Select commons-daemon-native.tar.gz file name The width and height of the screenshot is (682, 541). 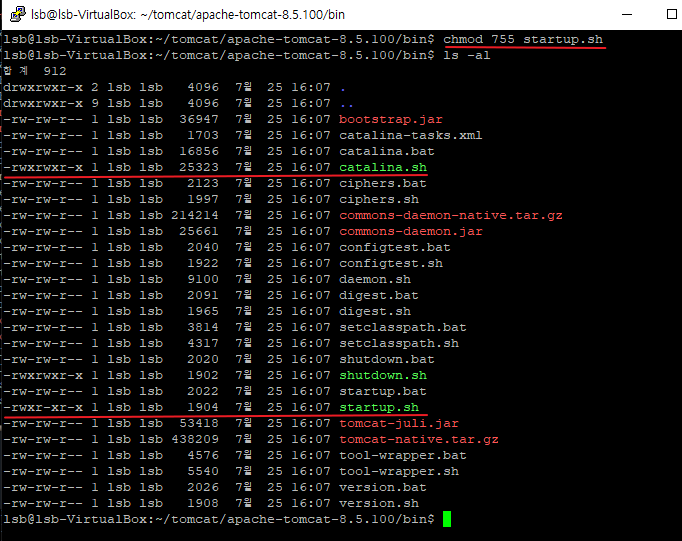pos(451,215)
